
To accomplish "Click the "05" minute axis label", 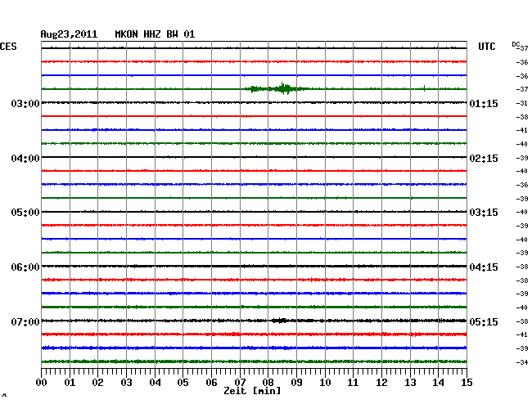I will [x=183, y=383].
